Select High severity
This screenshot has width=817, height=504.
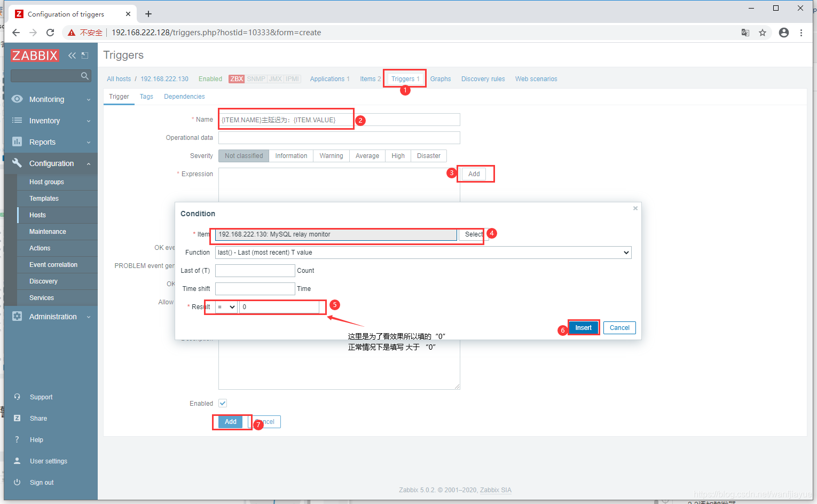tap(398, 156)
